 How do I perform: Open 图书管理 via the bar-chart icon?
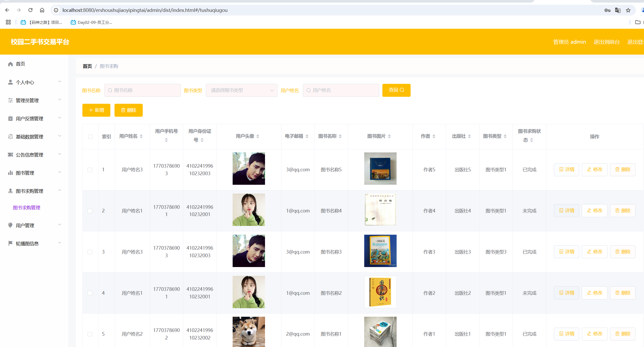(x=10, y=173)
